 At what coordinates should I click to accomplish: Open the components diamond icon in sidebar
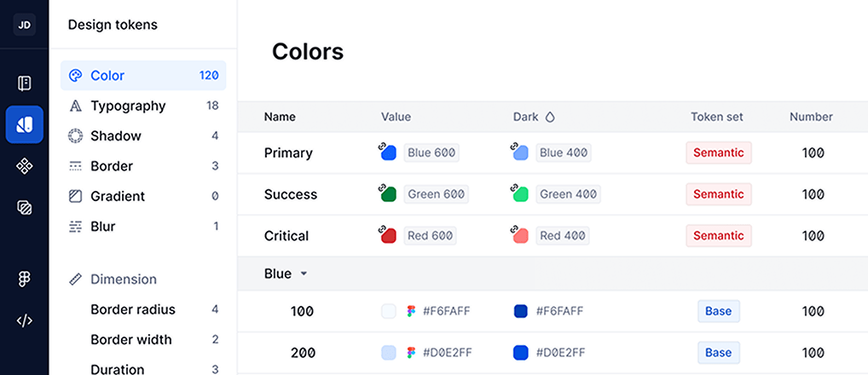coord(25,166)
